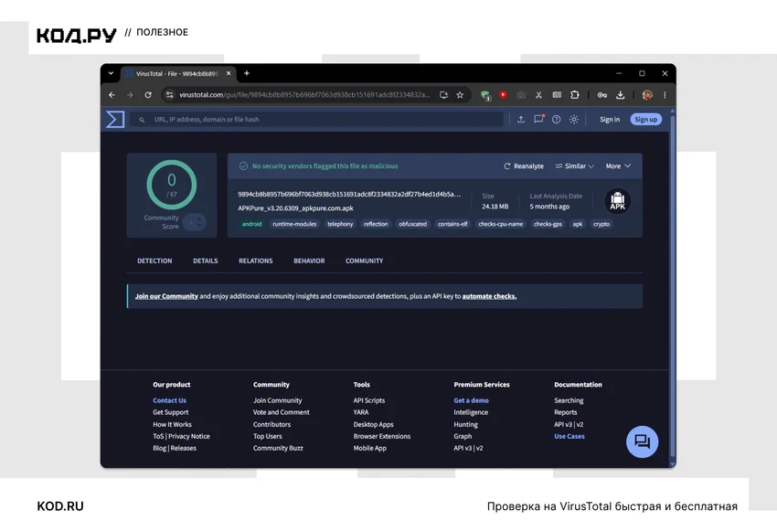Click the green shield extension icon

pyautogui.click(x=485, y=95)
